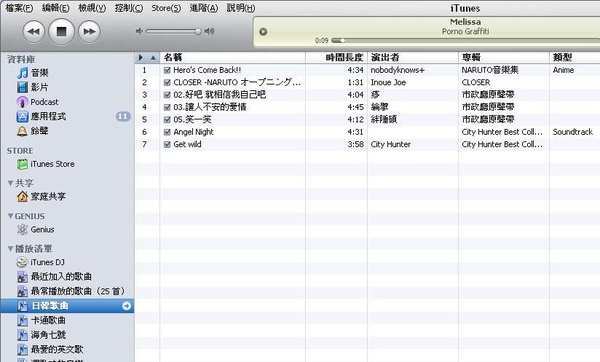Click the play arrow in display panel

(263, 31)
